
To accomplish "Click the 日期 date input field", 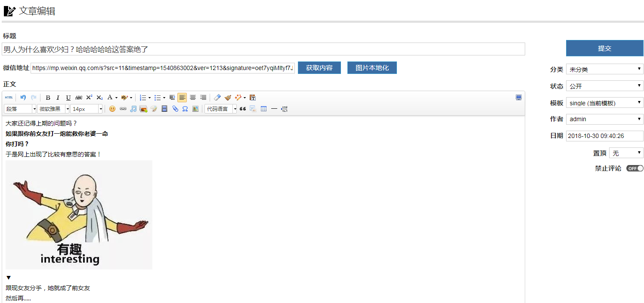I will [x=605, y=136].
